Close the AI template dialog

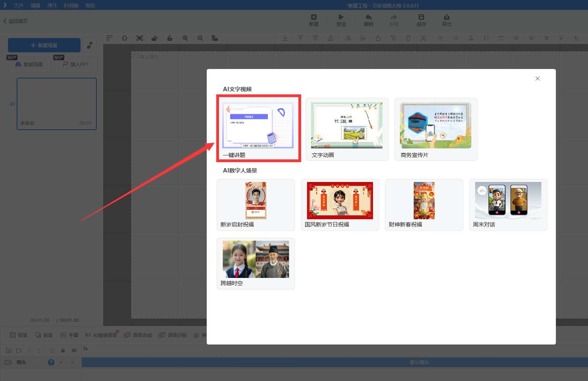pyautogui.click(x=537, y=78)
